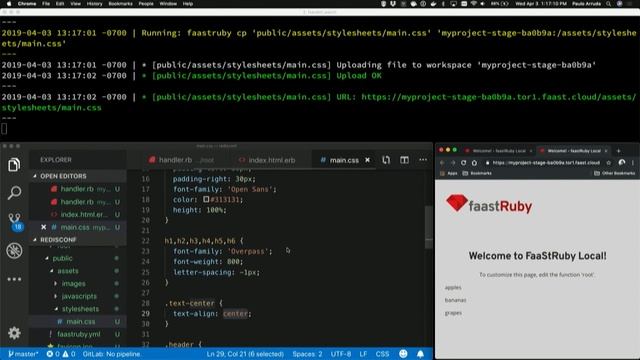
Task: Select the first Chrome tab titled Welcome
Action: (498, 151)
